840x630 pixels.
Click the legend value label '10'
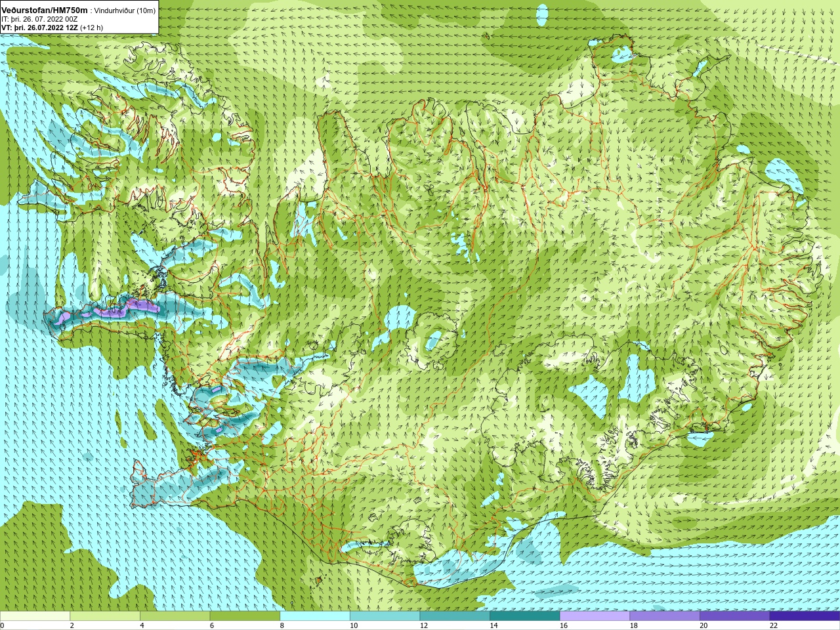click(354, 625)
